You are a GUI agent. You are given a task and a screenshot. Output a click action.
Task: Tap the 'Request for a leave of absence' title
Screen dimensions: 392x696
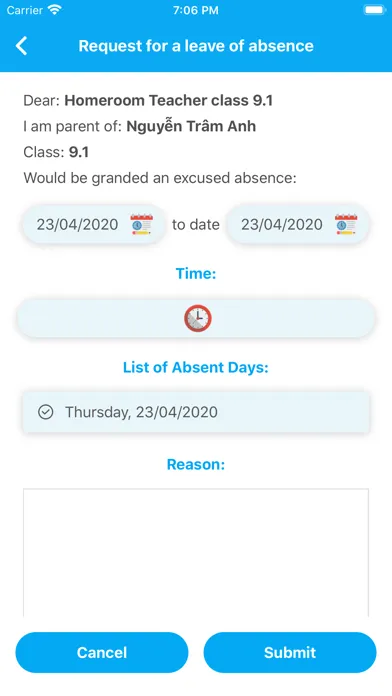[x=196, y=46]
